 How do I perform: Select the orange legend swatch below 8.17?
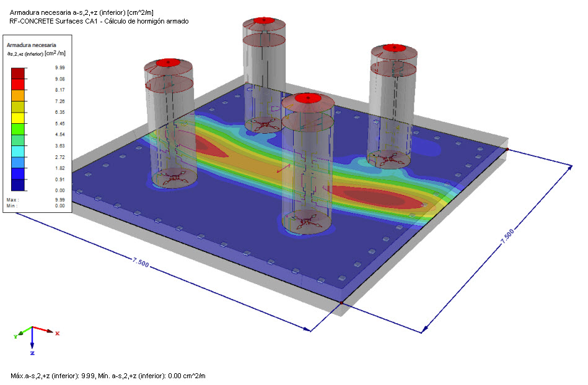[17, 96]
